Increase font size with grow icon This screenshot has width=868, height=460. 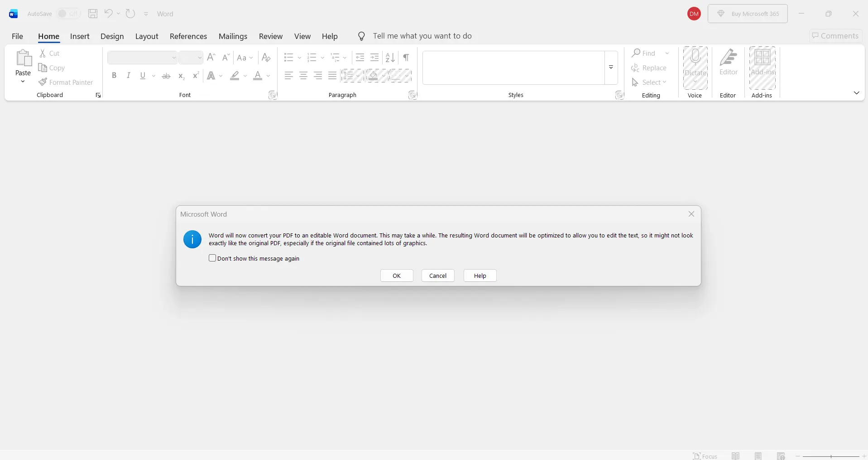click(x=211, y=58)
